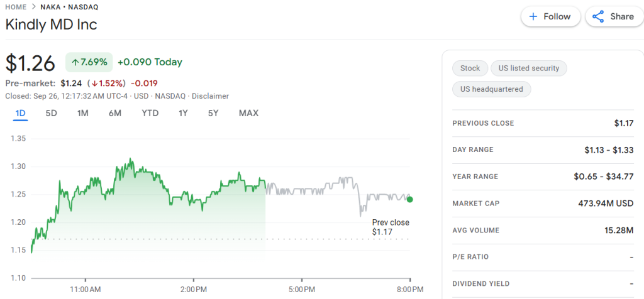
Task: Open the 1Y chart range
Action: pos(183,114)
